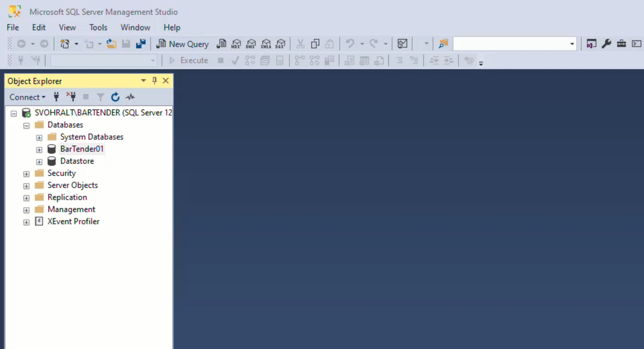Click the Open File folder icon
This screenshot has height=349, width=644.
pyautogui.click(x=111, y=44)
